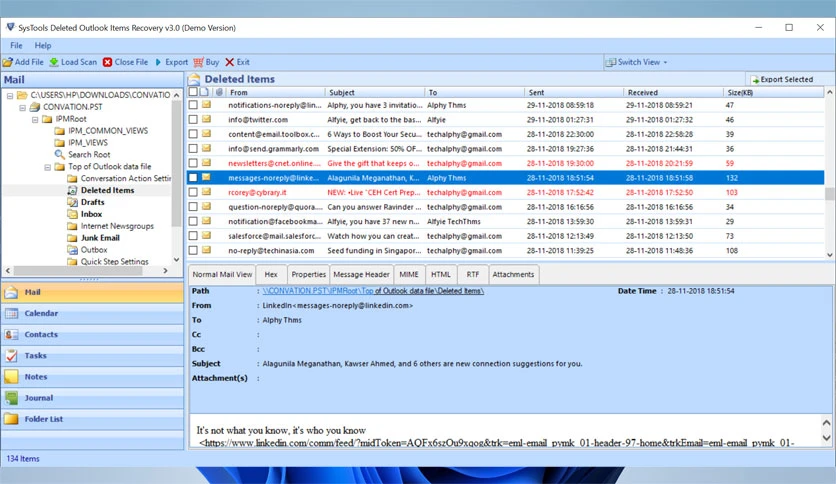Open the Switch View dropdown arrow

click(665, 62)
